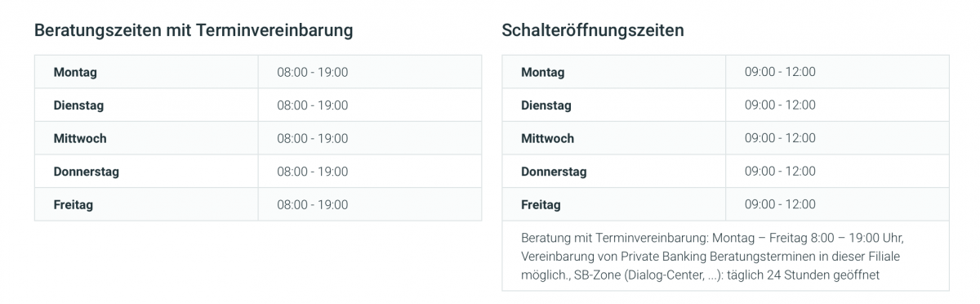Viewport: 980px width, 304px height.
Task: Select Donnerstag in the Beratungszeiten table
Action: click(x=86, y=172)
